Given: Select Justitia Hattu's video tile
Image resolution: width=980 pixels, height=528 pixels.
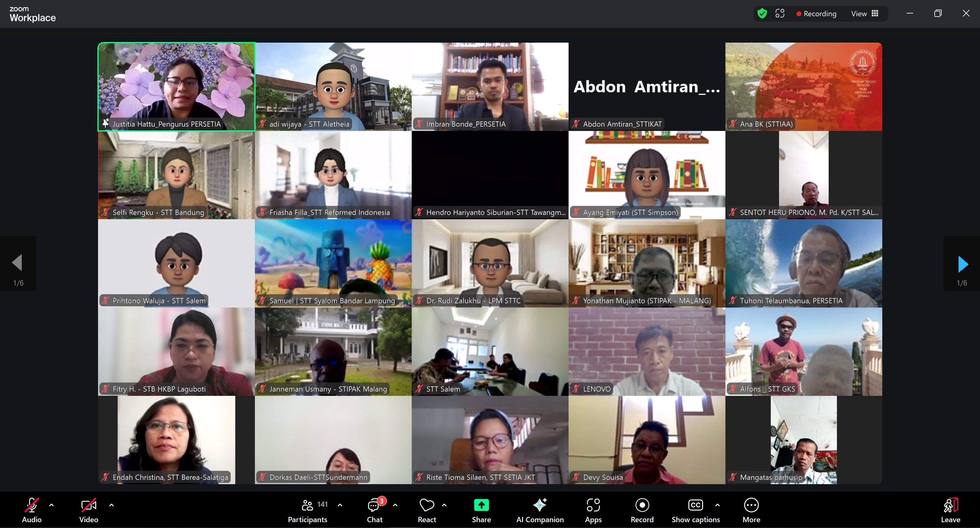Looking at the screenshot, I should (x=176, y=86).
